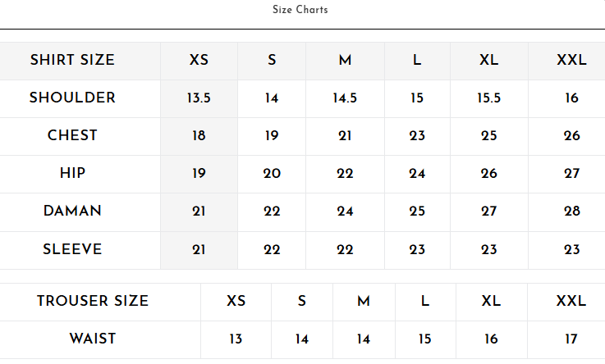Viewport: 605px width, 364px height.
Task: Click the shirt table XXL column header
Action: coord(572,60)
